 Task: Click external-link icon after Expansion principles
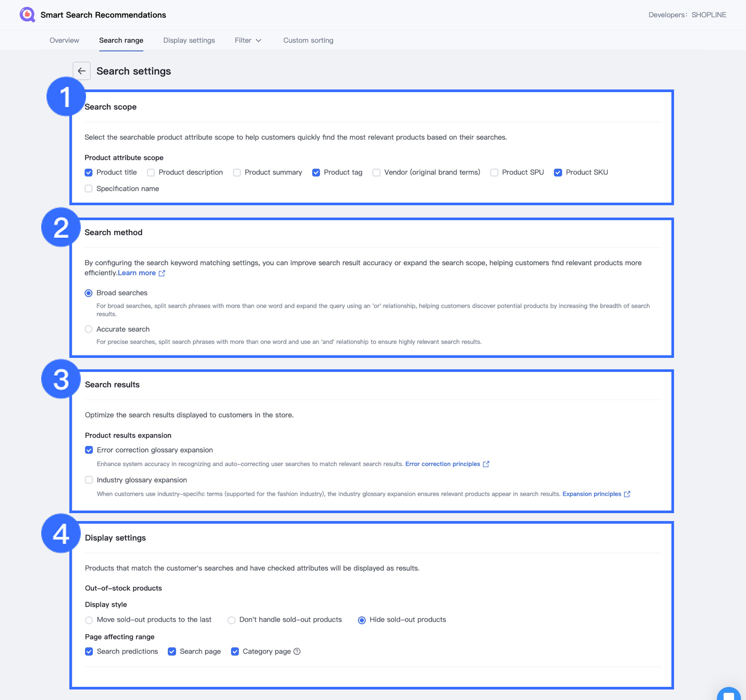click(x=627, y=494)
